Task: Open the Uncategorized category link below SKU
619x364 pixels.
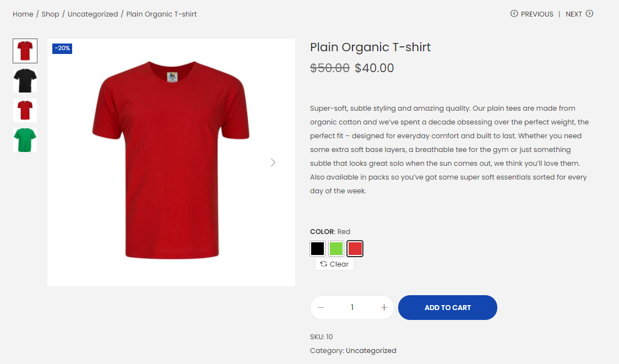Action: click(x=371, y=351)
